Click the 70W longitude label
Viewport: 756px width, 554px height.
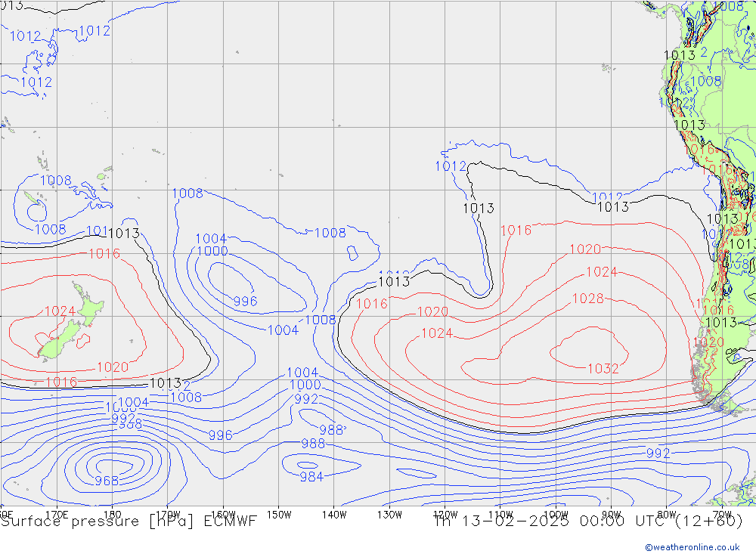tap(722, 515)
